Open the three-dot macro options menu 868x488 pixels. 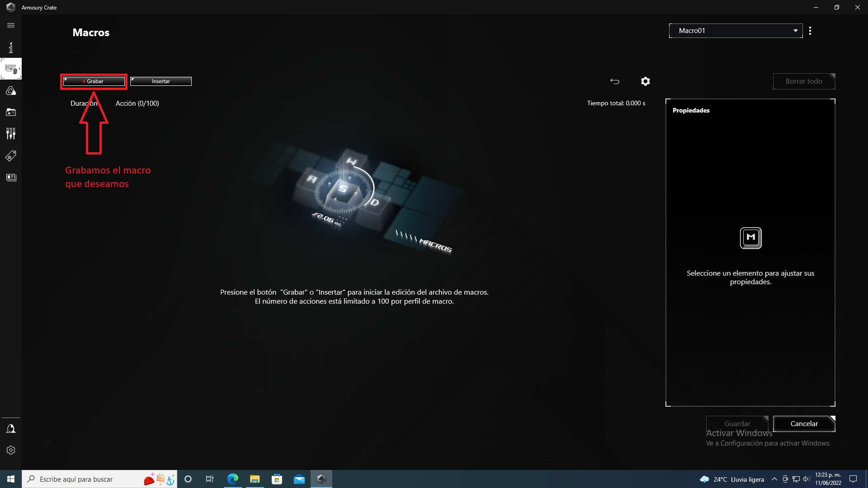coord(810,31)
